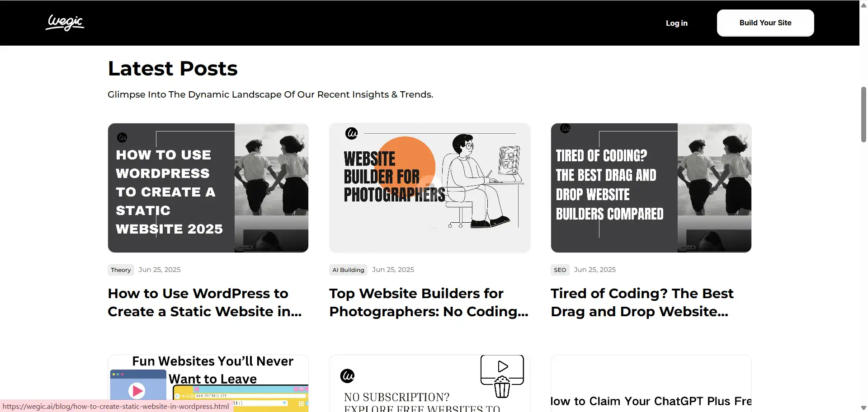Open the Fun Websites You'll Never Want to Leave card
Viewport: 868px width, 412px height.
[208, 384]
